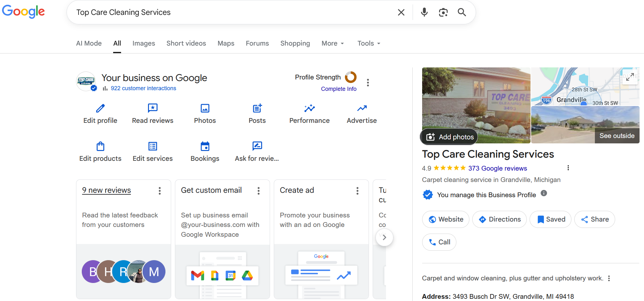Show info about managing this Business Profile

(544, 193)
